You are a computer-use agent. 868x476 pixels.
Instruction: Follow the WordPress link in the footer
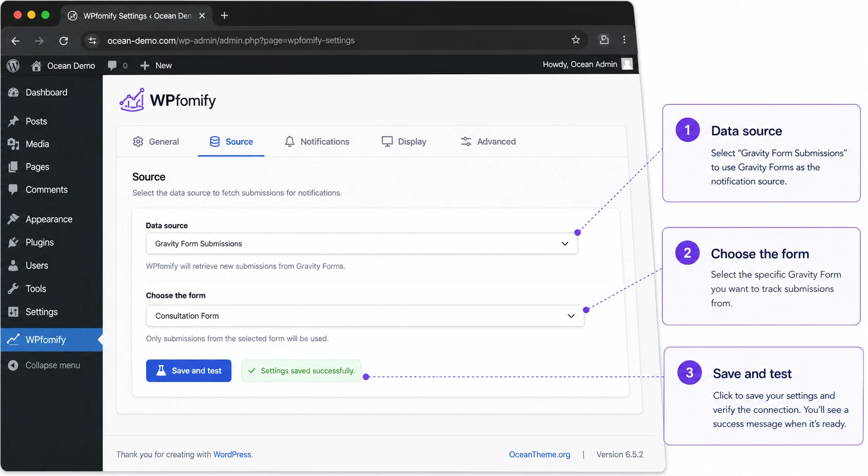pyautogui.click(x=232, y=454)
